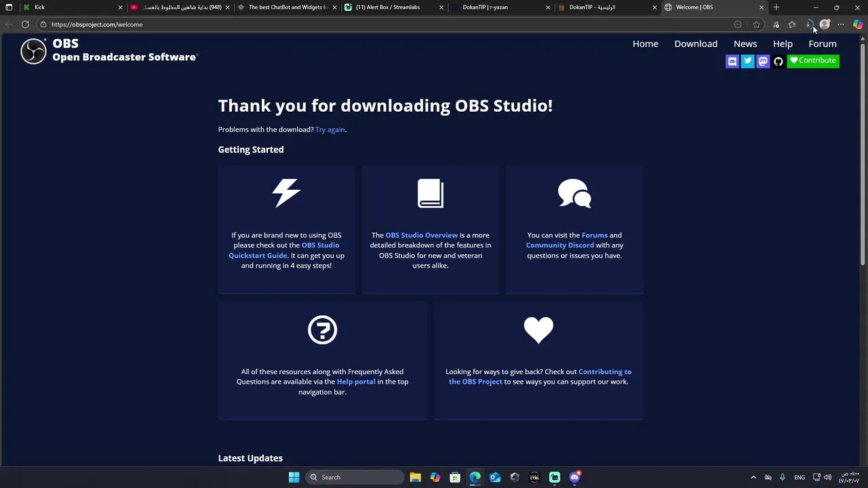Open the browser Downloads icon
The width and height of the screenshot is (868, 488).
(x=809, y=24)
